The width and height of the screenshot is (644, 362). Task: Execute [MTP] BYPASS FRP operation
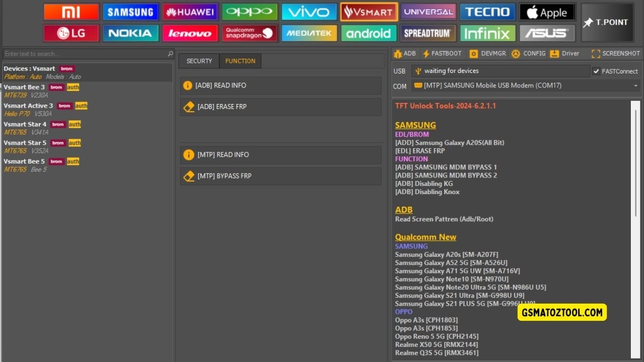tap(280, 176)
